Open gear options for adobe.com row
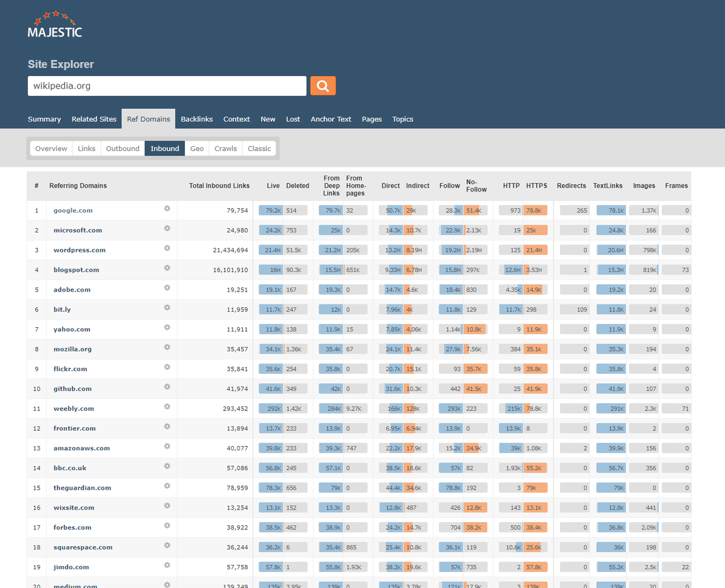725x588 pixels. (167, 288)
